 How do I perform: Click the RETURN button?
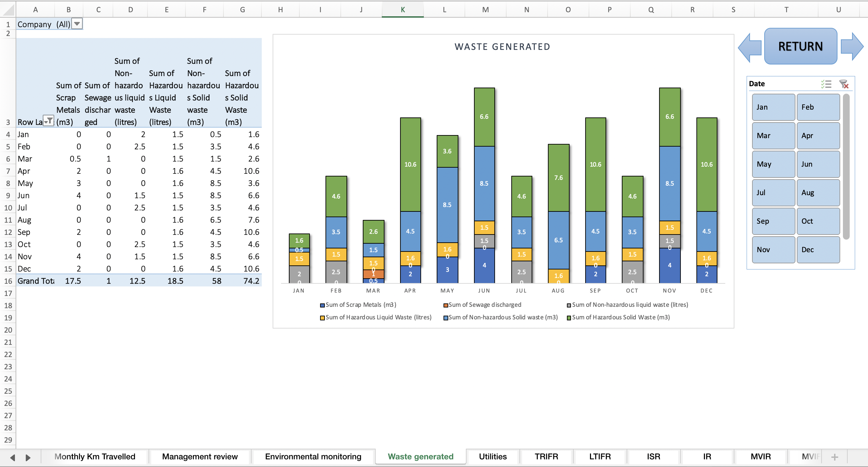point(800,46)
